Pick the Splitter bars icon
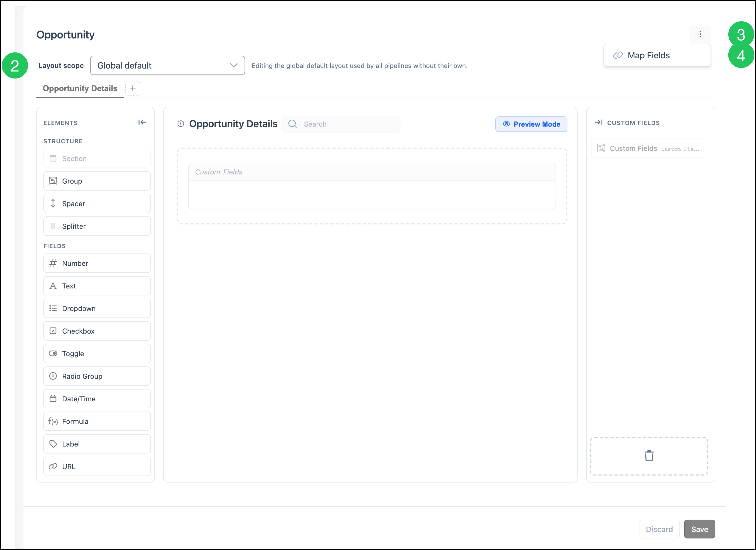This screenshot has width=756, height=550. click(x=53, y=226)
